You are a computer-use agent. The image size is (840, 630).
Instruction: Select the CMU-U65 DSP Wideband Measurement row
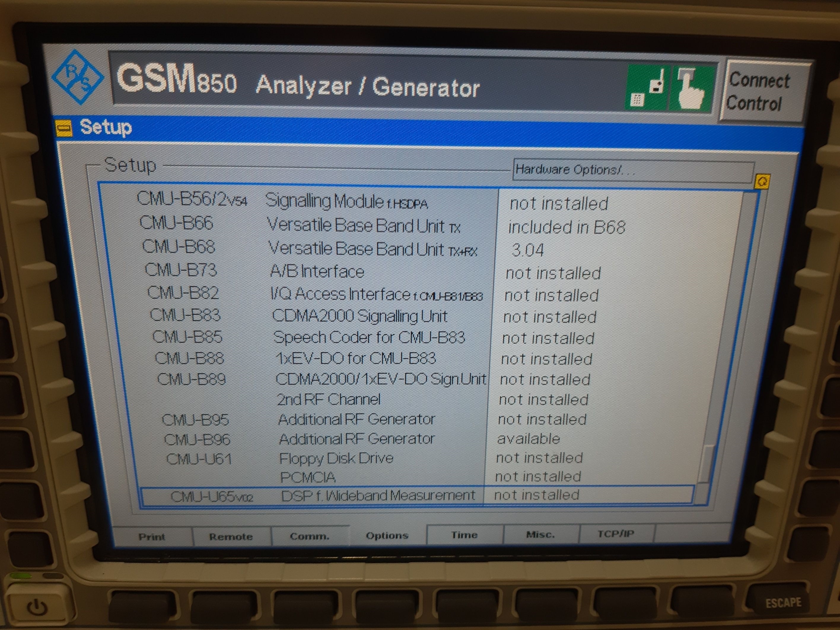click(x=417, y=496)
